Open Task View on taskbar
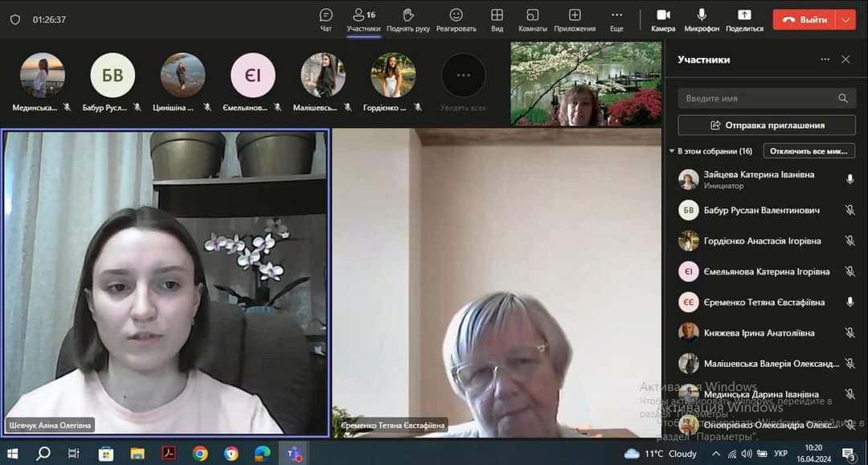868x465 pixels. click(74, 454)
